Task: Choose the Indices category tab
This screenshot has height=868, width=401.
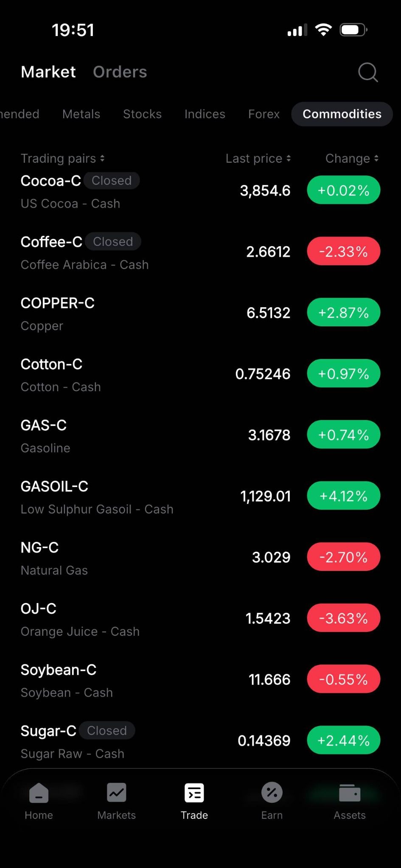Action: [x=205, y=114]
